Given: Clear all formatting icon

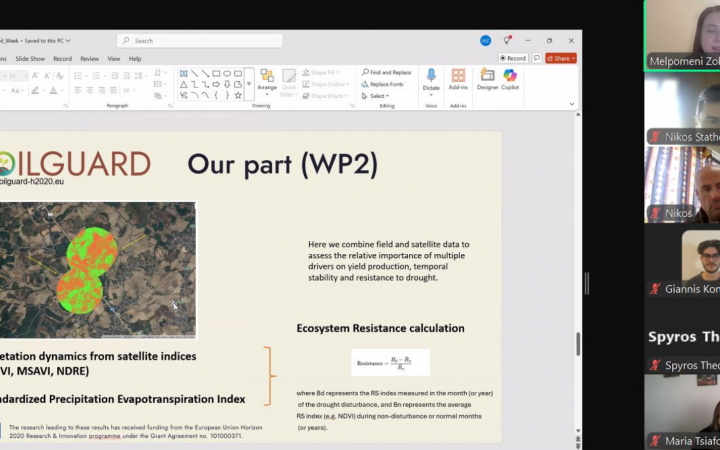Looking at the screenshot, I should click(x=59, y=76).
